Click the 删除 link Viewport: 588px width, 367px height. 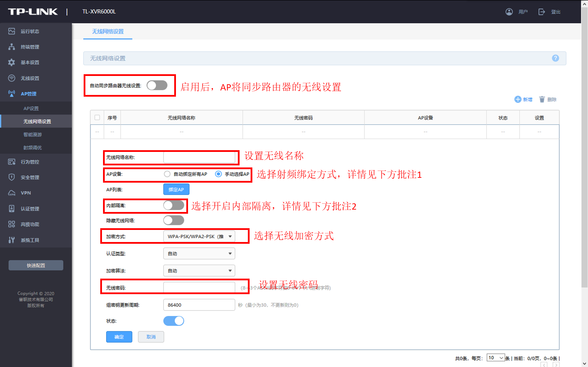552,99
